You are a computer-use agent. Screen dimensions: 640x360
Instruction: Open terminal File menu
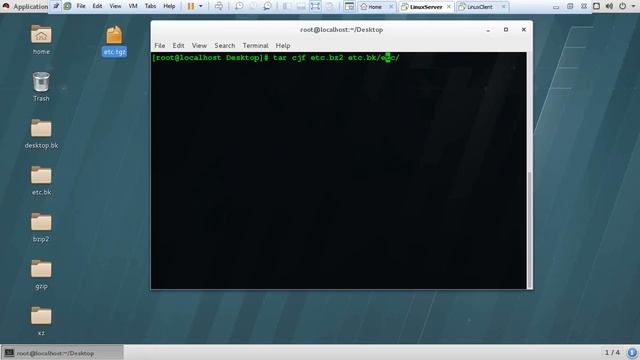click(160, 45)
